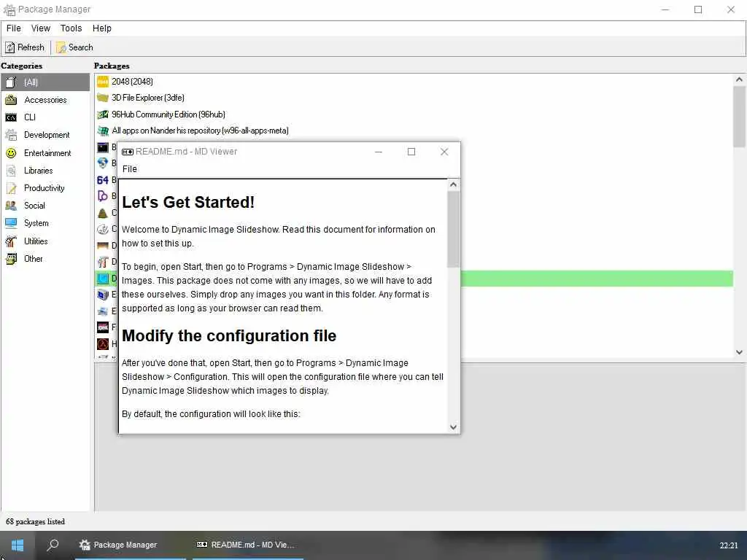Select the Libraries category icon
Viewport: 747px width, 560px height.
(11, 171)
